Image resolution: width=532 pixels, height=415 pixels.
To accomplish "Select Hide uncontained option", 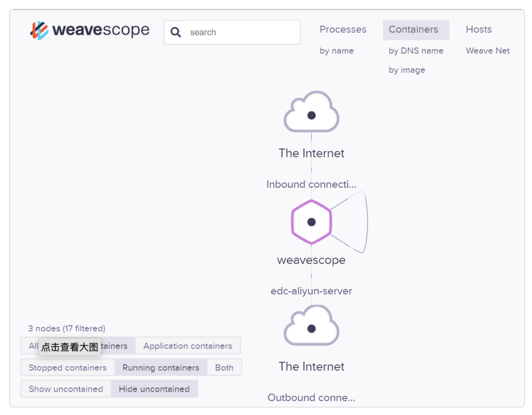I will 154,389.
